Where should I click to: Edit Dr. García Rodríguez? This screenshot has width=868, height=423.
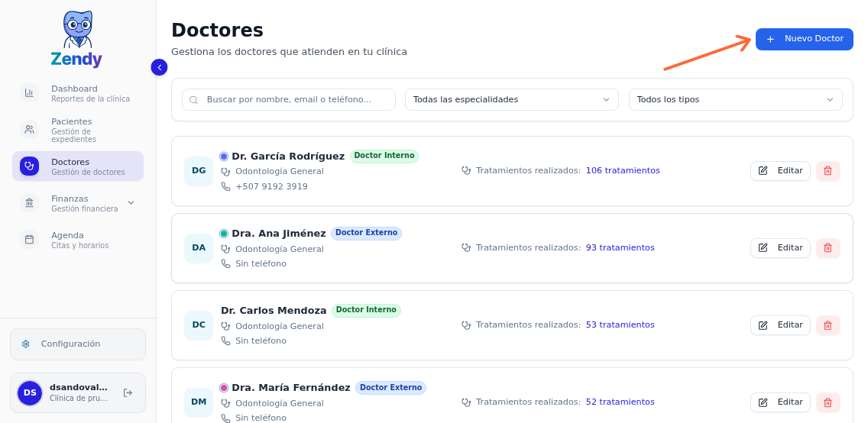coord(780,171)
